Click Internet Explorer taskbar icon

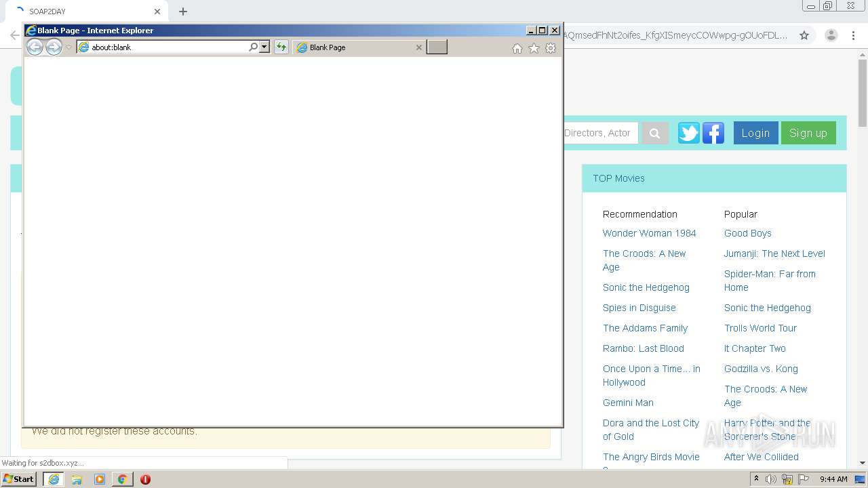54,479
